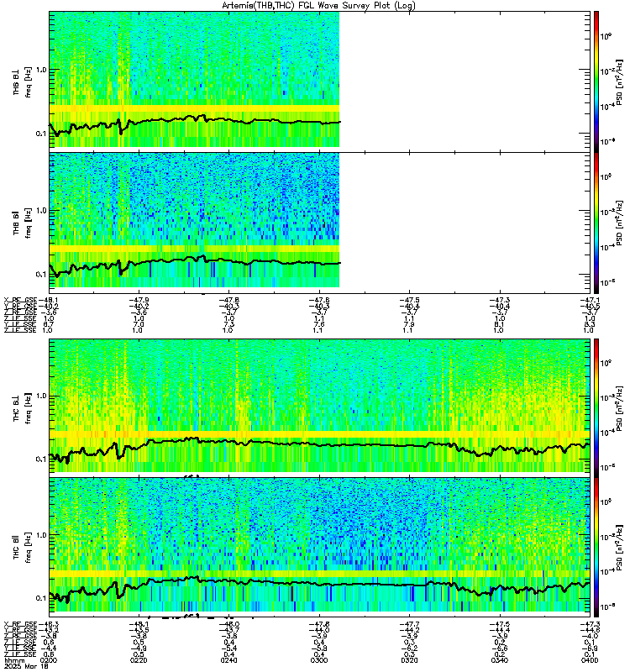
Task: Click the 10⁰ tick on THC B⊥ color bar
Action: pyautogui.click(x=606, y=364)
